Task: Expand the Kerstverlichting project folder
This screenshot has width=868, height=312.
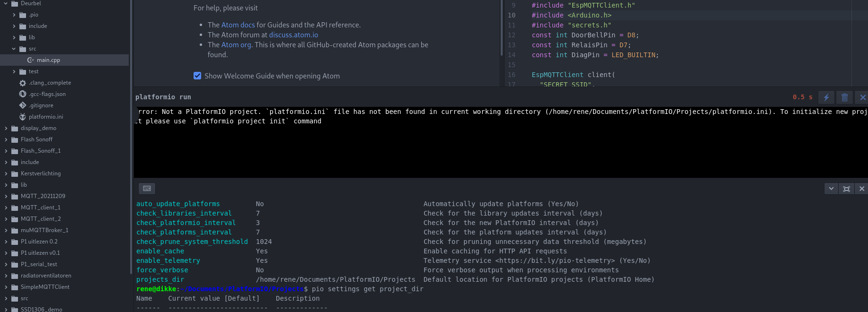Action: click(x=6, y=173)
